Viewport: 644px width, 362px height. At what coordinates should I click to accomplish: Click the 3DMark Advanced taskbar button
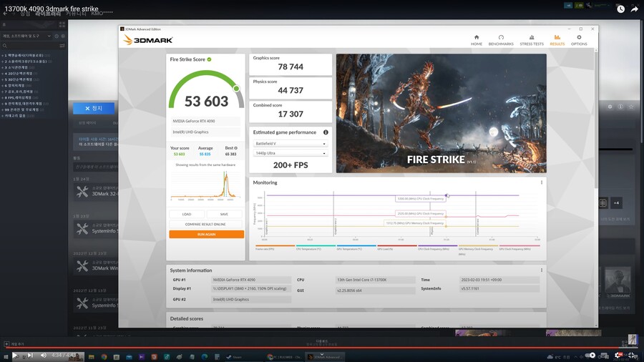point(324,357)
